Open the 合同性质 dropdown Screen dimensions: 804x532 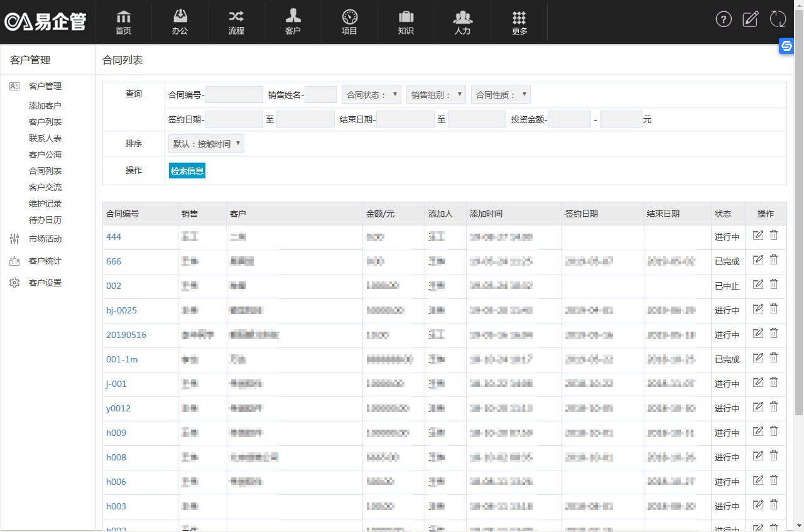[x=501, y=95]
